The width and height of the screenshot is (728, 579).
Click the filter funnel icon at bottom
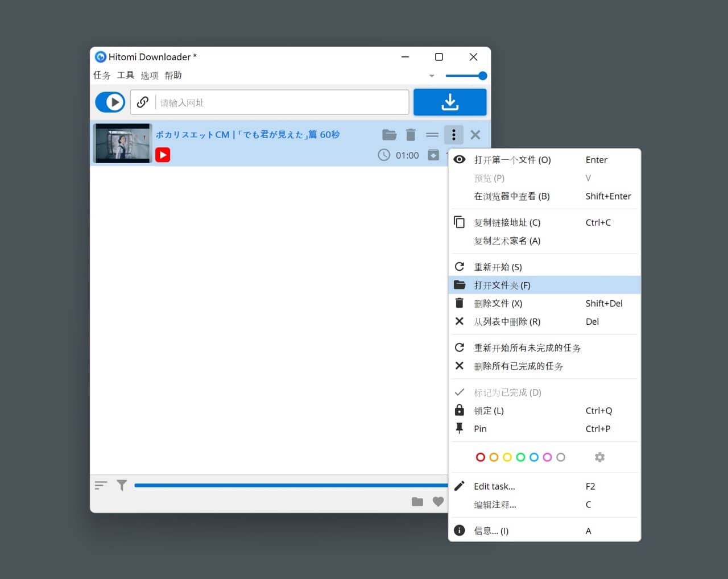(x=122, y=485)
